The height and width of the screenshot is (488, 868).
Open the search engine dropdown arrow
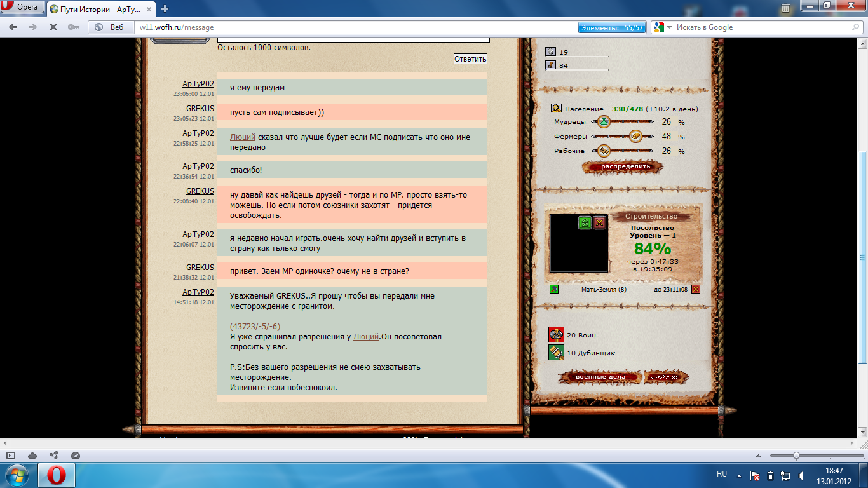point(670,27)
